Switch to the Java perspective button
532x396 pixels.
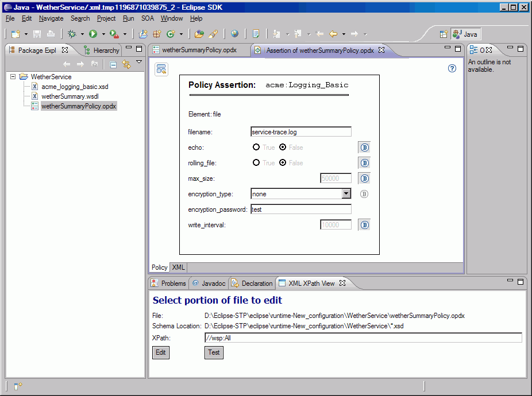point(465,34)
